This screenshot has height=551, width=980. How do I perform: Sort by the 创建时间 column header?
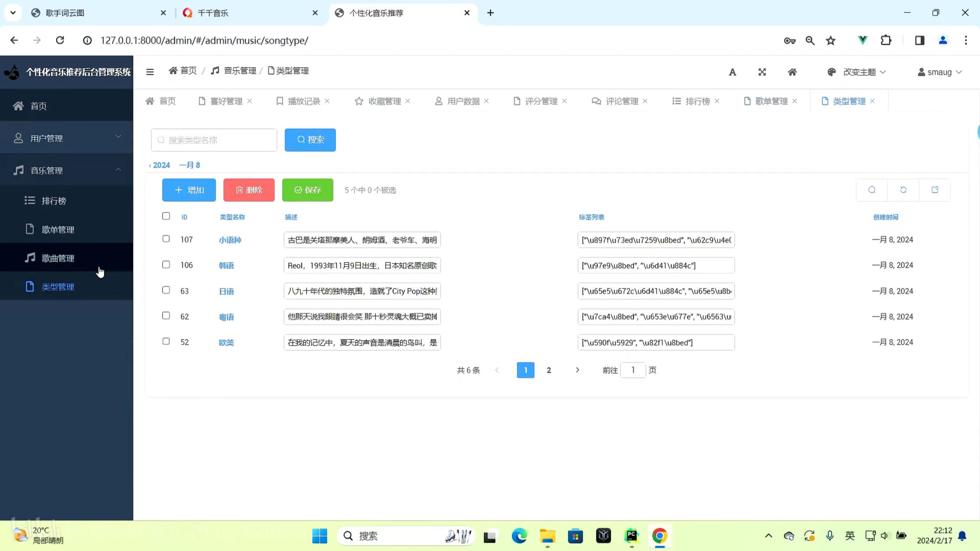tap(885, 217)
